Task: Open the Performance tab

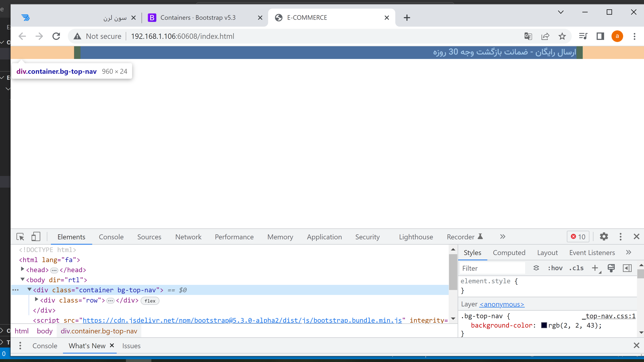Action: [x=234, y=237]
